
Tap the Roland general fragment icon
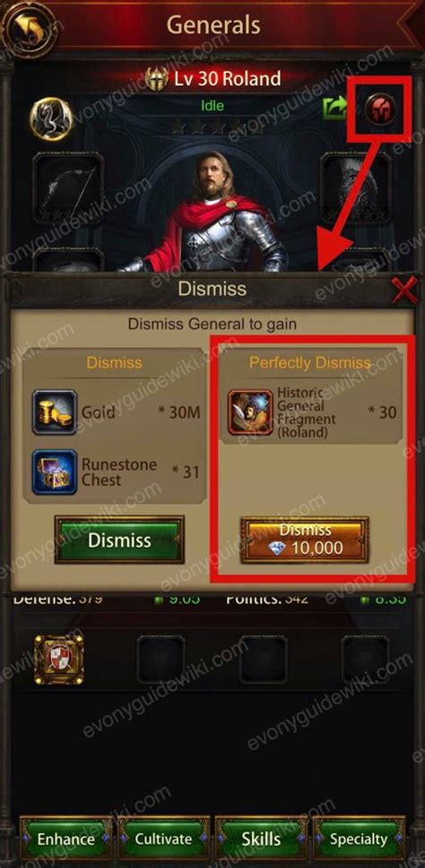(x=251, y=412)
